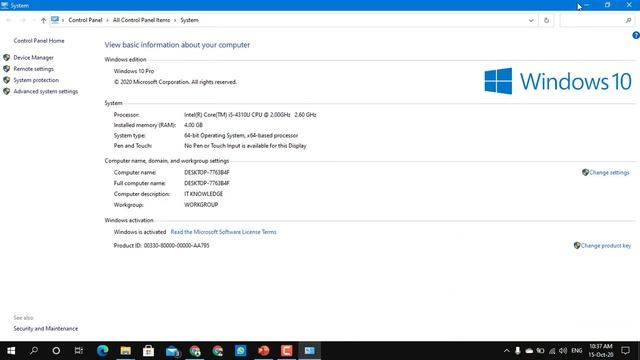
Task: Refresh the System page
Action: coord(547,20)
